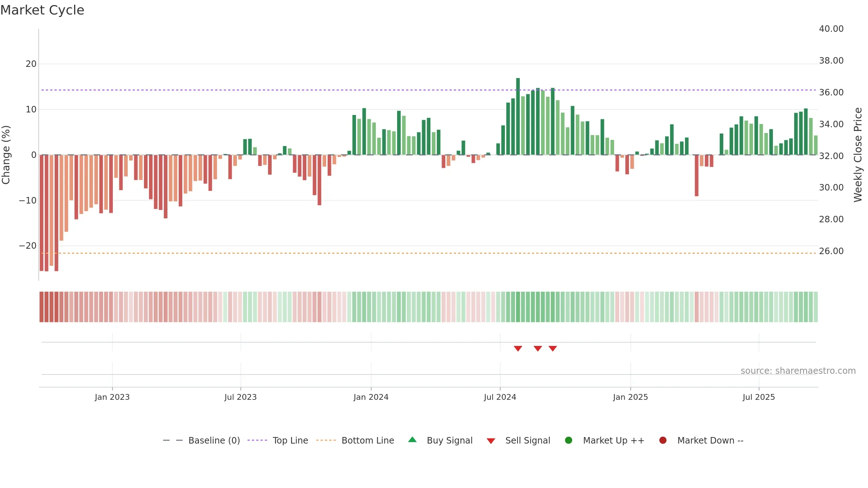Toggle the Market Down -- legend entry
The image size is (868, 488).
coord(701,440)
